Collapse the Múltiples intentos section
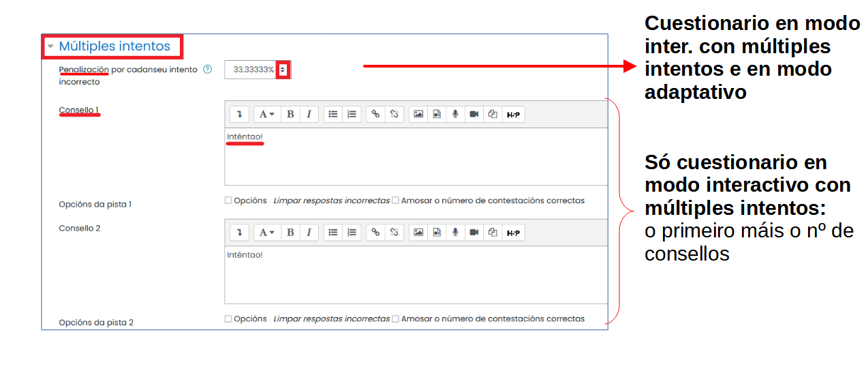Screen dimensions: 868x367 click(x=50, y=46)
